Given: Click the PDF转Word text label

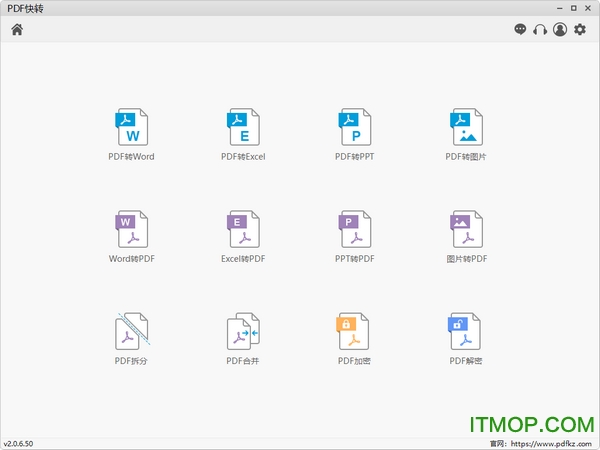Looking at the screenshot, I should pyautogui.click(x=131, y=157).
